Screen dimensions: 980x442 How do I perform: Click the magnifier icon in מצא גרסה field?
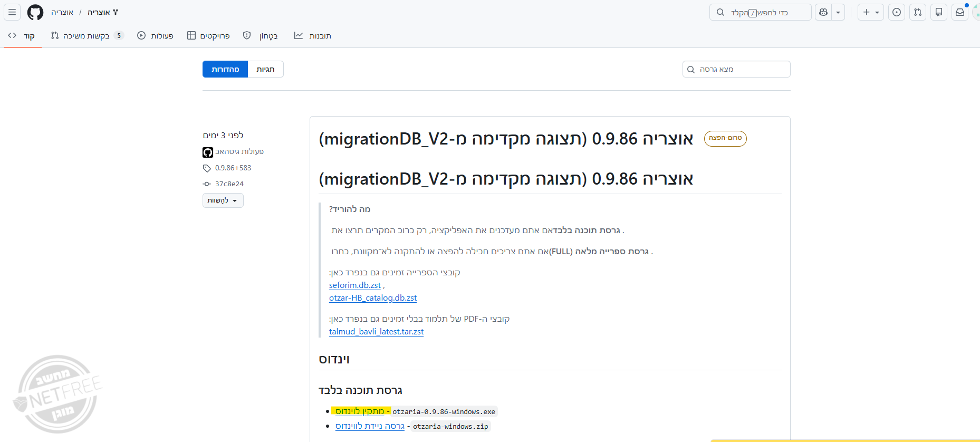coord(691,70)
